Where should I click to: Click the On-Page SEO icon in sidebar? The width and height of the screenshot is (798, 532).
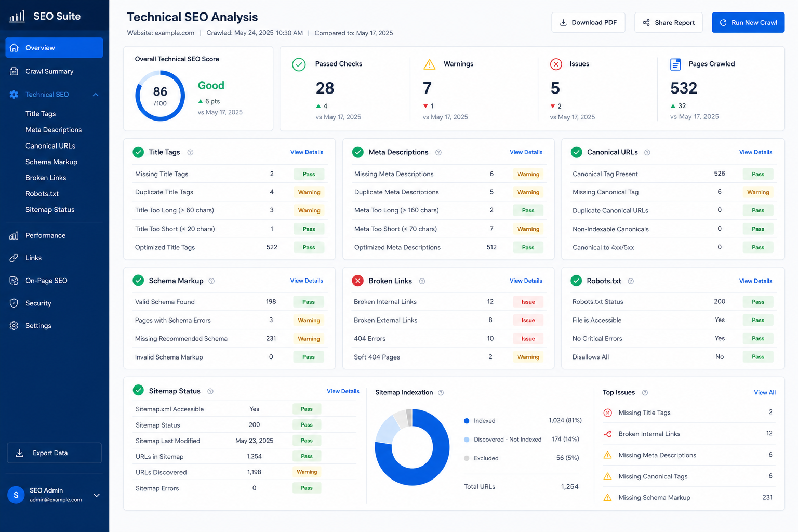click(14, 281)
